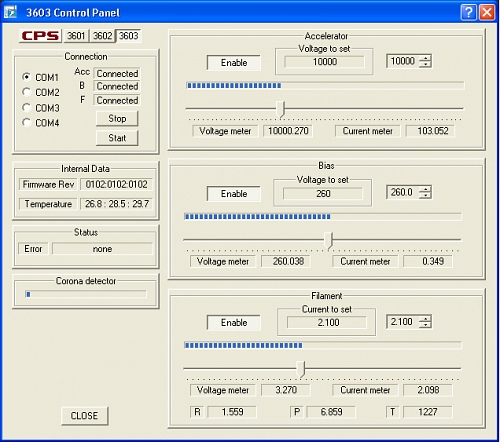Click the app icon in title bar
Image resolution: width=500 pixels, height=442 pixels.
[x=10, y=12]
